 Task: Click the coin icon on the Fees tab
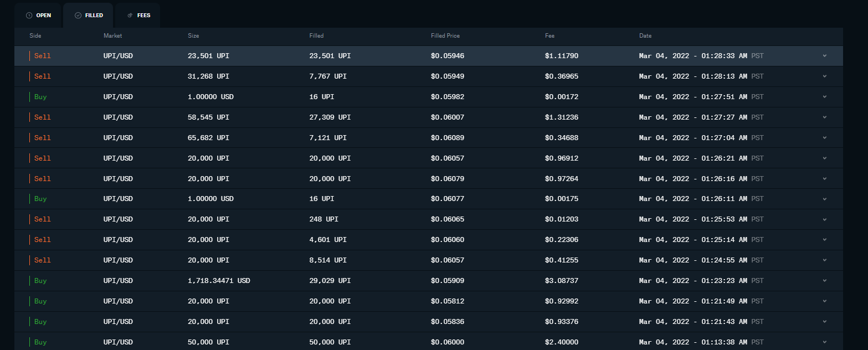[130, 16]
